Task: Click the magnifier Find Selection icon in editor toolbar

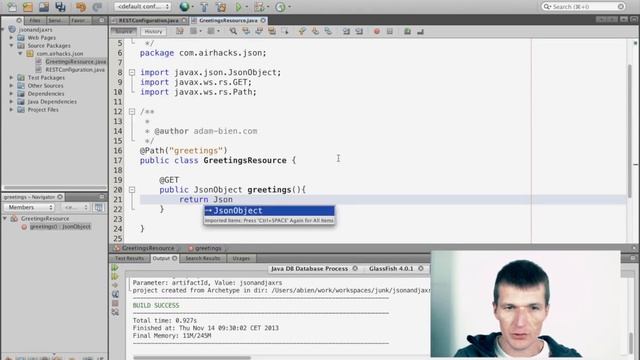Action: (x=233, y=31)
